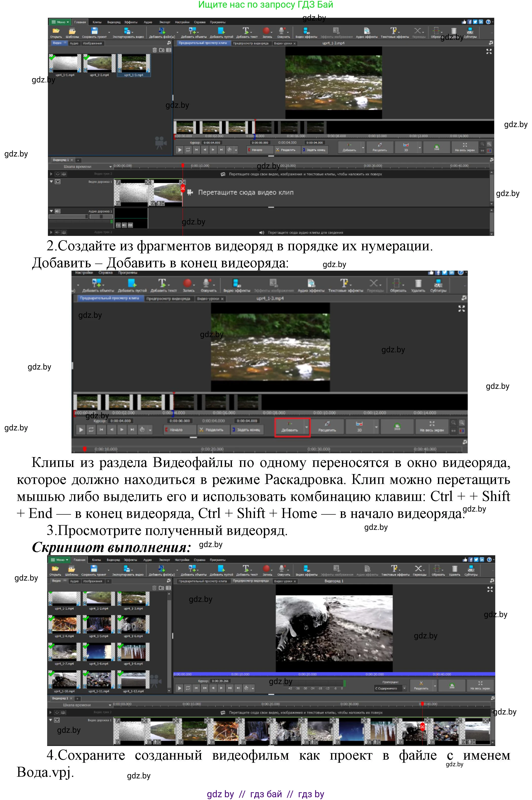Expand the Шкала времени dropdown
The height and width of the screenshot is (800, 532).
tap(111, 167)
